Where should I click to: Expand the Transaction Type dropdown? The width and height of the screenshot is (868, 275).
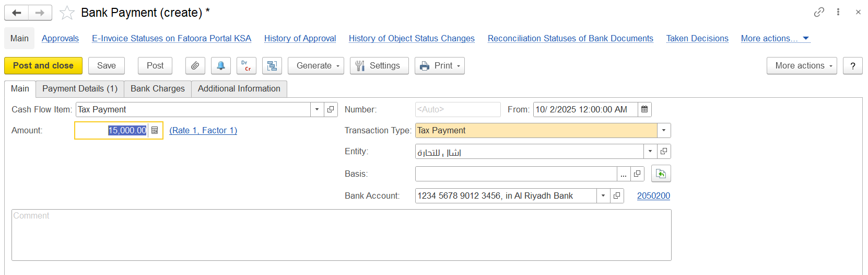[664, 131]
